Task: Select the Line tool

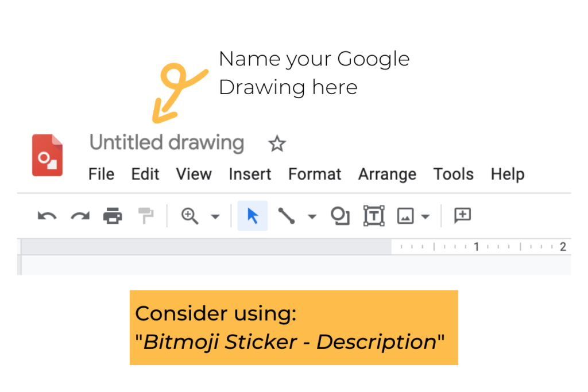Action: tap(287, 216)
